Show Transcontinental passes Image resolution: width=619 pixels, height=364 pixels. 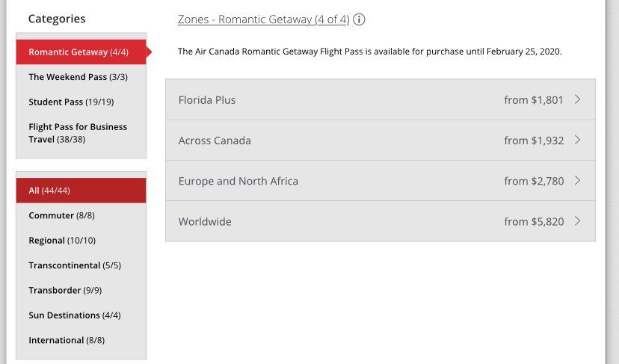click(x=75, y=265)
